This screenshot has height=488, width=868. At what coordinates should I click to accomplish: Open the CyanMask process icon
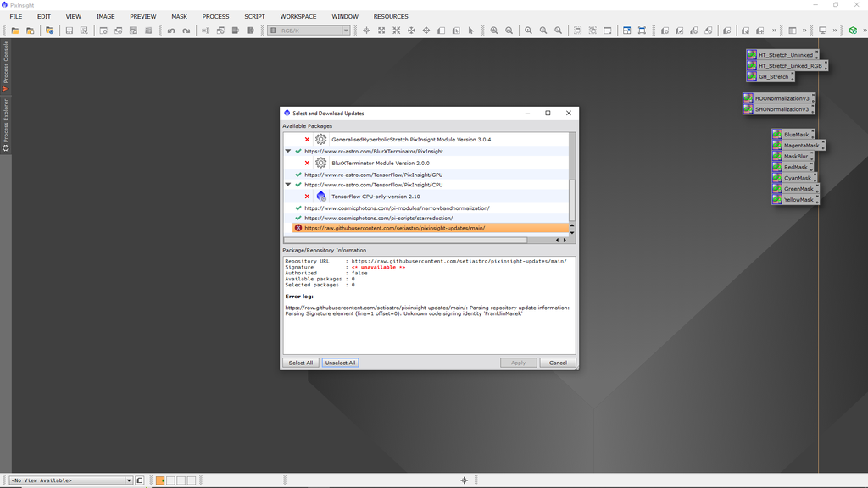pyautogui.click(x=794, y=178)
